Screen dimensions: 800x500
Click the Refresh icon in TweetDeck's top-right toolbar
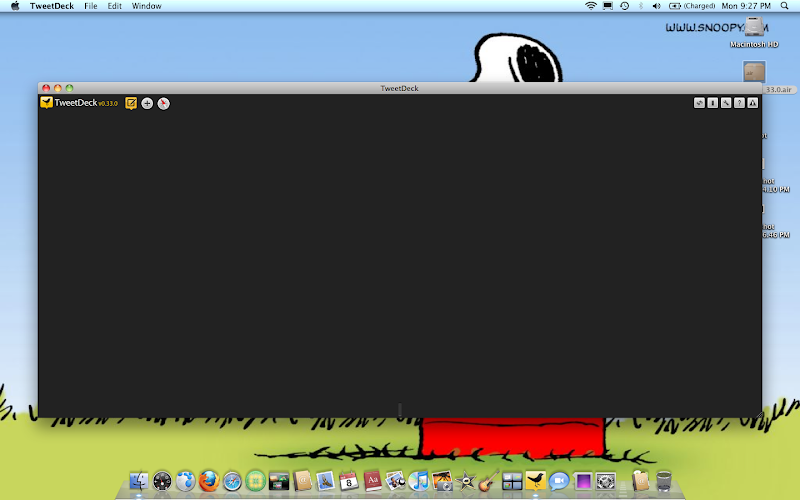(699, 103)
